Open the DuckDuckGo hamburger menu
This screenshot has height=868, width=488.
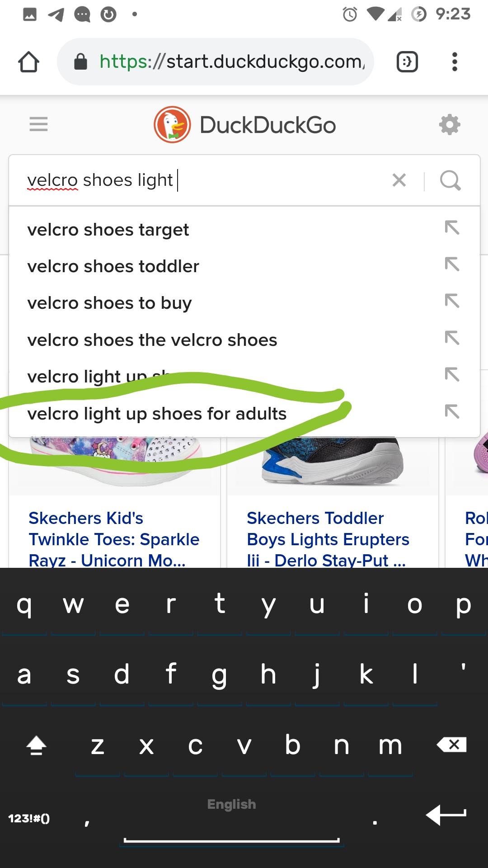click(x=38, y=124)
